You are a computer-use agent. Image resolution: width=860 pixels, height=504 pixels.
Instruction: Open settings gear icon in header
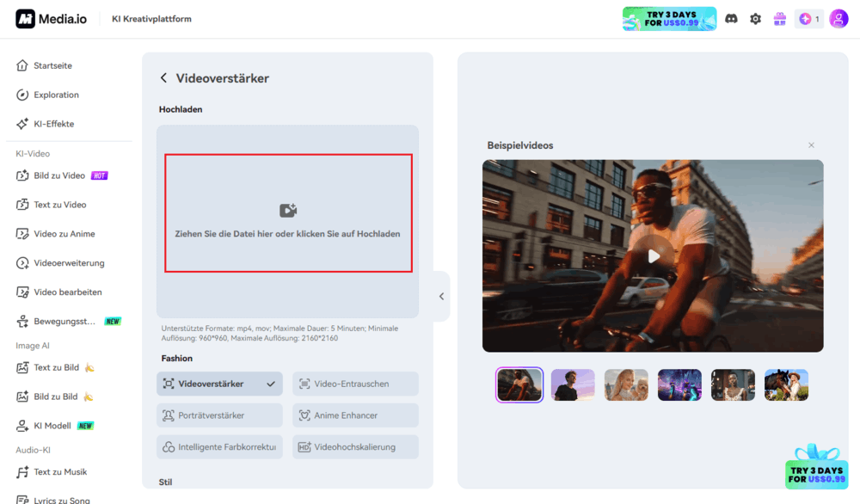(755, 19)
